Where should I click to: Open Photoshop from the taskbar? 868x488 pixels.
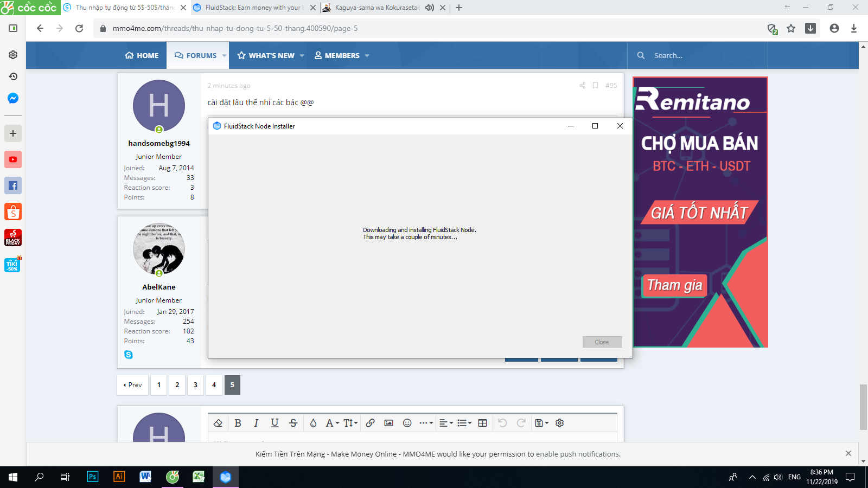93,477
